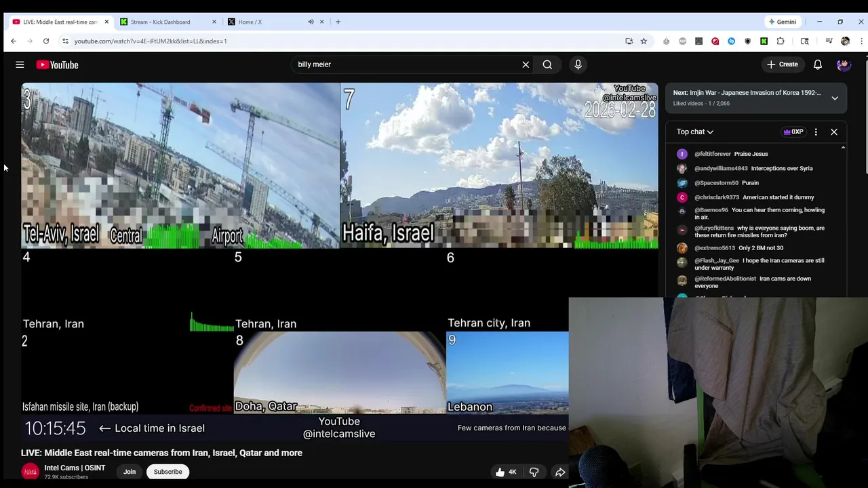The height and width of the screenshot is (488, 868).
Task: Open the Extensions puzzle icon
Action: 781,41
